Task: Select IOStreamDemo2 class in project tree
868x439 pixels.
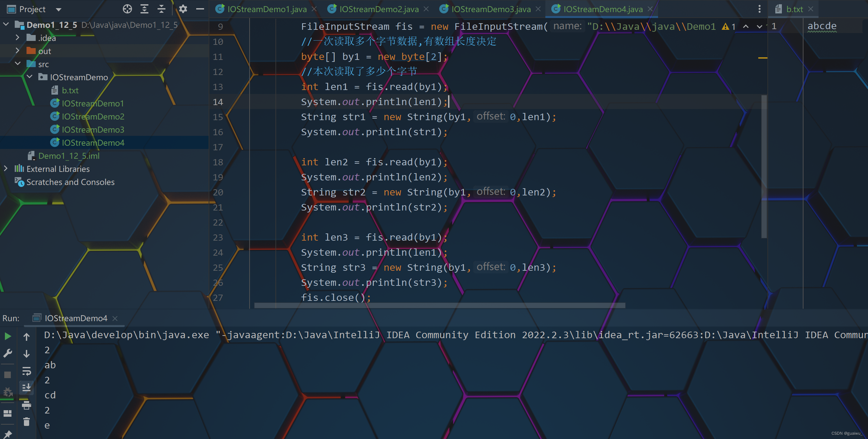Action: click(93, 117)
